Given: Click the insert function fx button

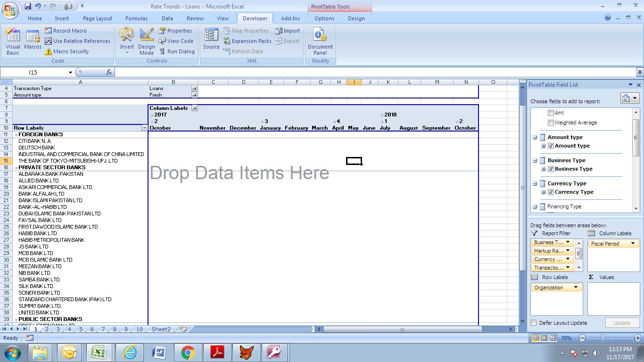Looking at the screenshot, I should pyautogui.click(x=109, y=72).
